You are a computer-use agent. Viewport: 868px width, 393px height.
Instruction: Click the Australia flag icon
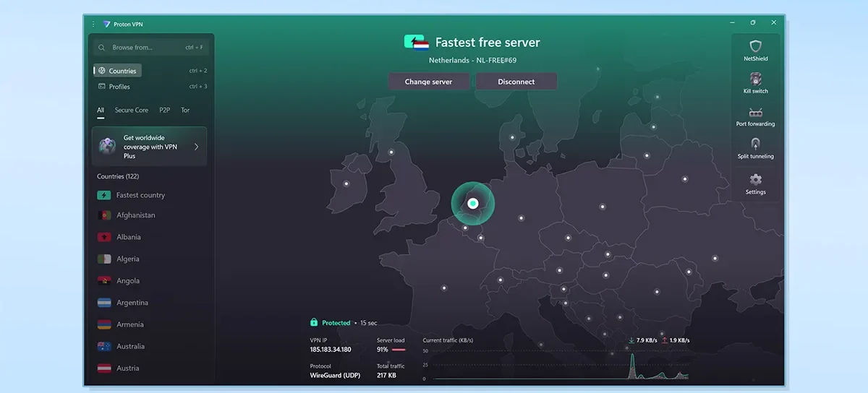click(103, 346)
